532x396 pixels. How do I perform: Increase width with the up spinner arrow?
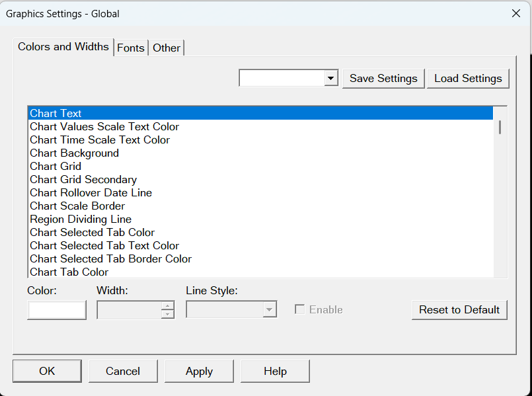168,305
